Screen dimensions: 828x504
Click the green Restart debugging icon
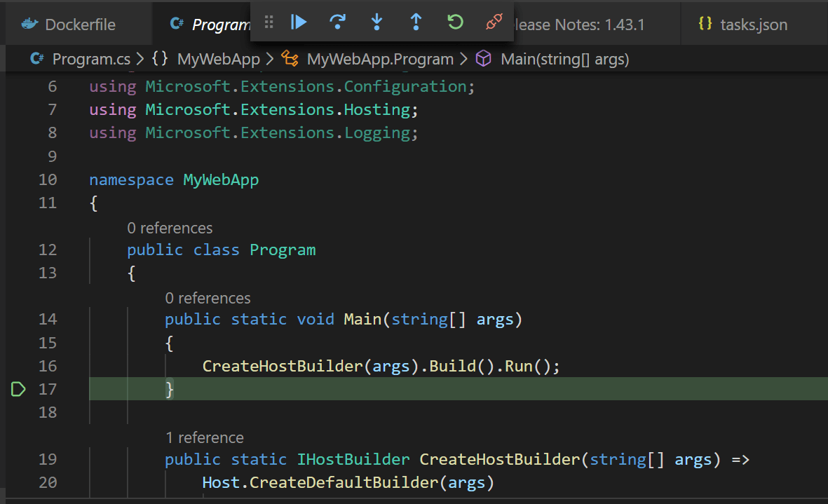(455, 22)
